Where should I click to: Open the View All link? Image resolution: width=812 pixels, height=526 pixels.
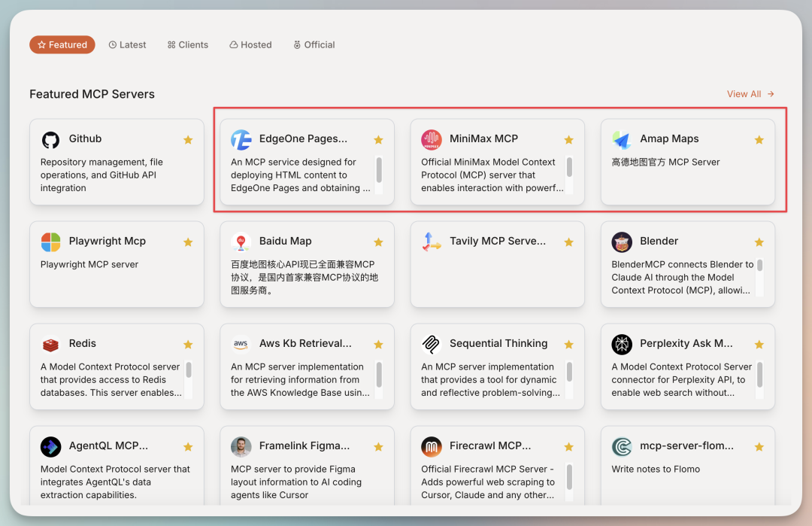pyautogui.click(x=750, y=94)
